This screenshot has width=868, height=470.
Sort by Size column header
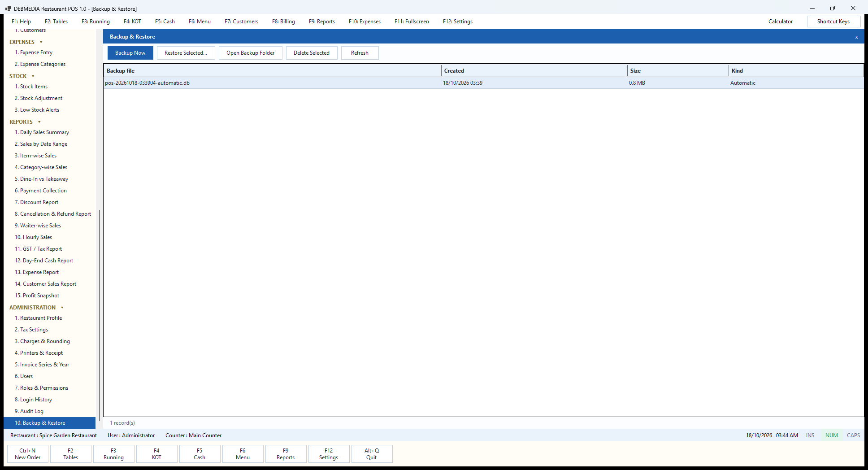click(x=678, y=71)
